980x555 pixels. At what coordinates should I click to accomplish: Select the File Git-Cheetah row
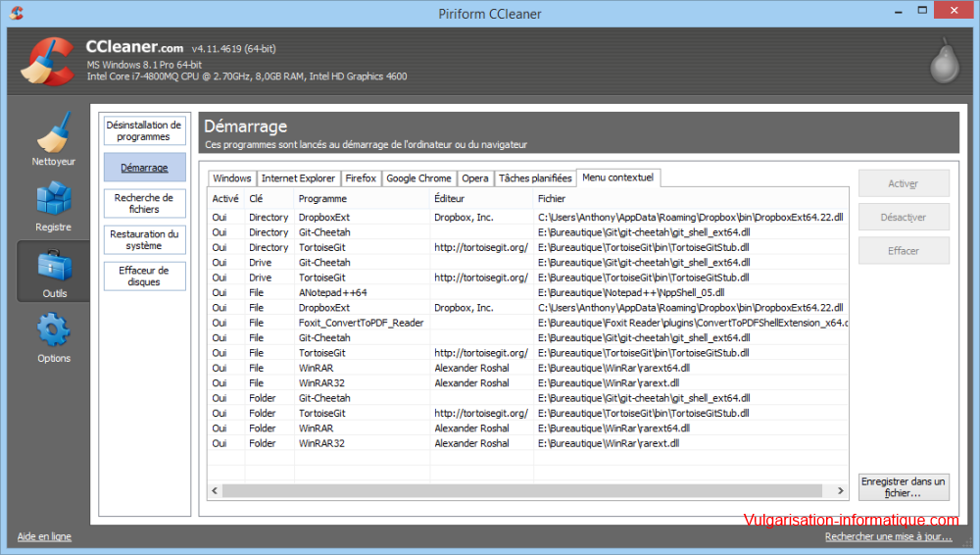[527, 337]
